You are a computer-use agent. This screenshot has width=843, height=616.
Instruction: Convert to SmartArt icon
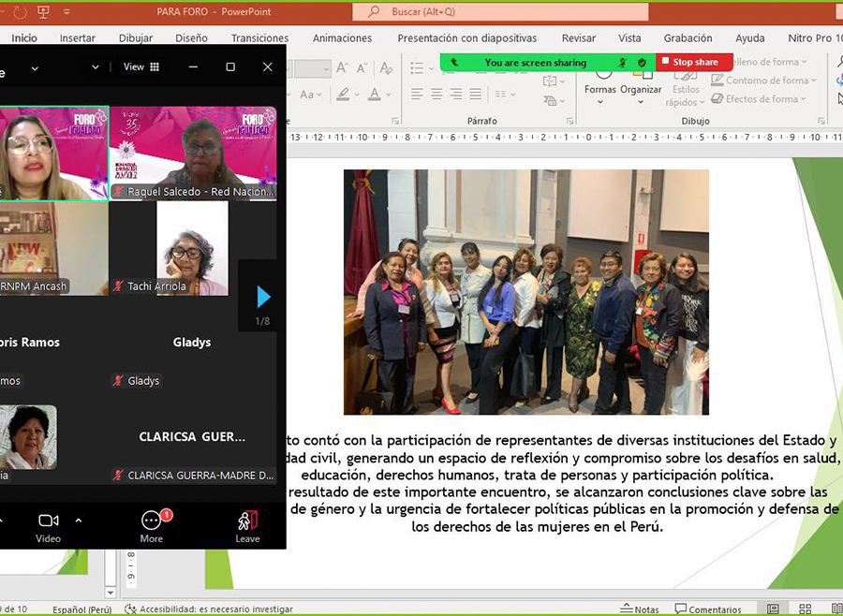click(554, 100)
